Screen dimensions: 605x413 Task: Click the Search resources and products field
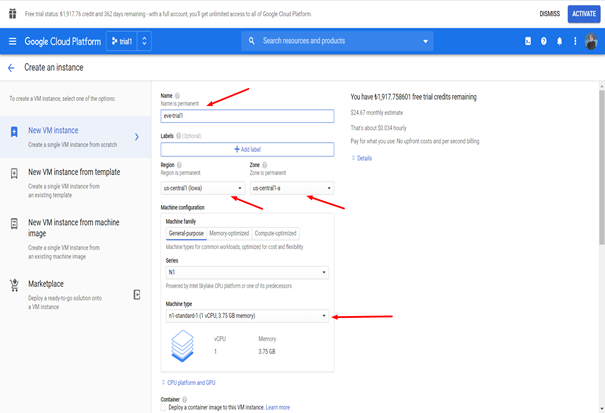pos(338,41)
